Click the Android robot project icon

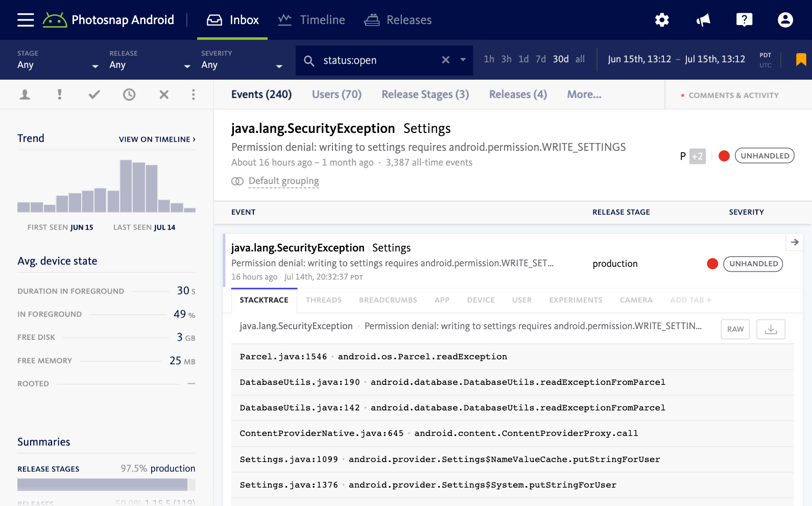(x=55, y=20)
